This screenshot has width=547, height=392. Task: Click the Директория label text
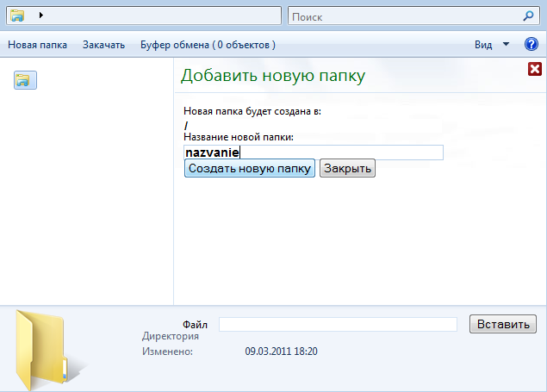pyautogui.click(x=171, y=336)
